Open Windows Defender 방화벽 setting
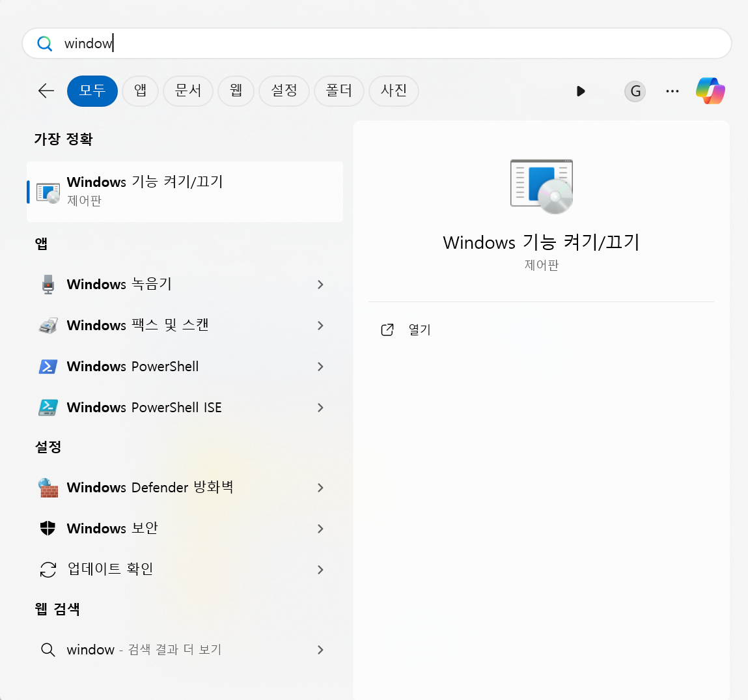This screenshot has height=700, width=748. point(185,488)
